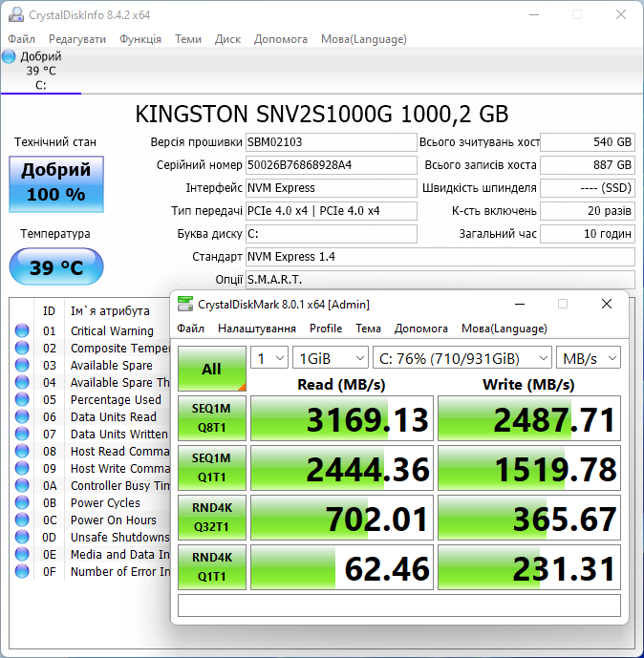Image resolution: width=644 pixels, height=658 pixels.
Task: Open Тема menu in CrystalDiskMark
Action: coord(368,329)
